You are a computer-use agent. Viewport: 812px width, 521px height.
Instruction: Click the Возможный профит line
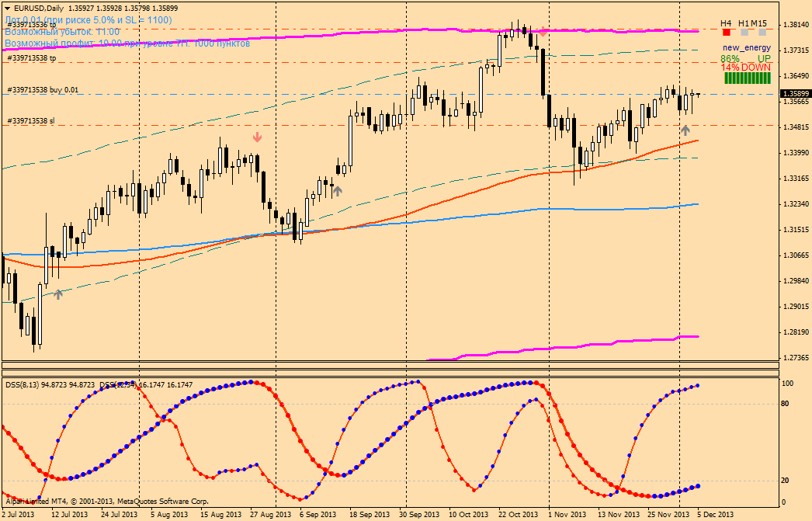[x=127, y=43]
